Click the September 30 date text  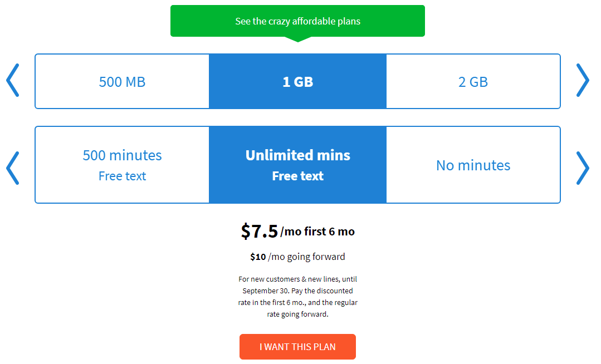click(265, 291)
